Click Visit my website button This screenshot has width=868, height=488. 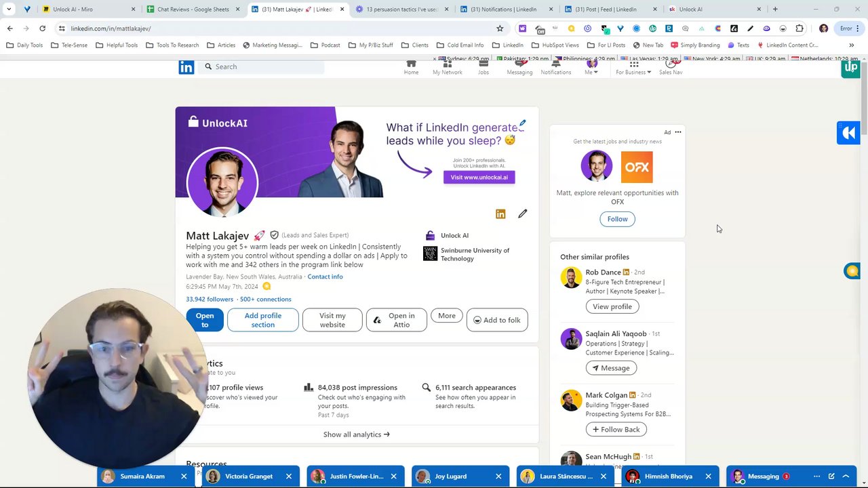coord(332,320)
